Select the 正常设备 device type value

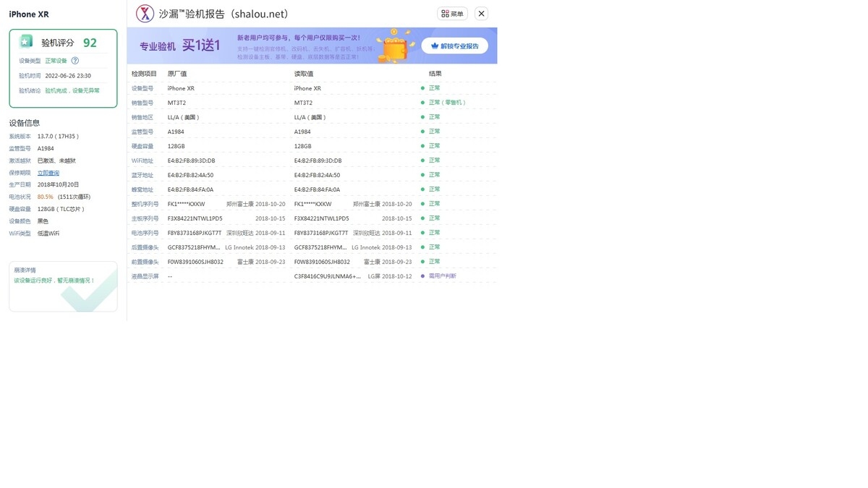coord(56,61)
